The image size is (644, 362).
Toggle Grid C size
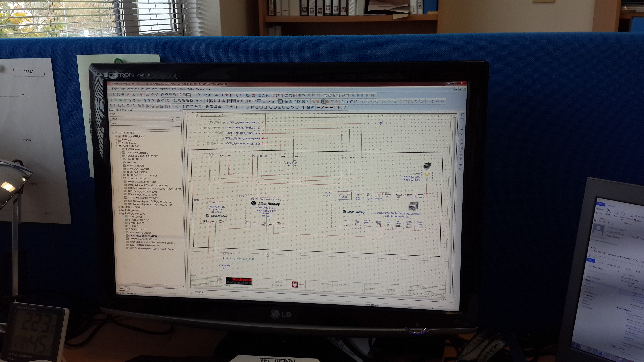click(x=215, y=101)
